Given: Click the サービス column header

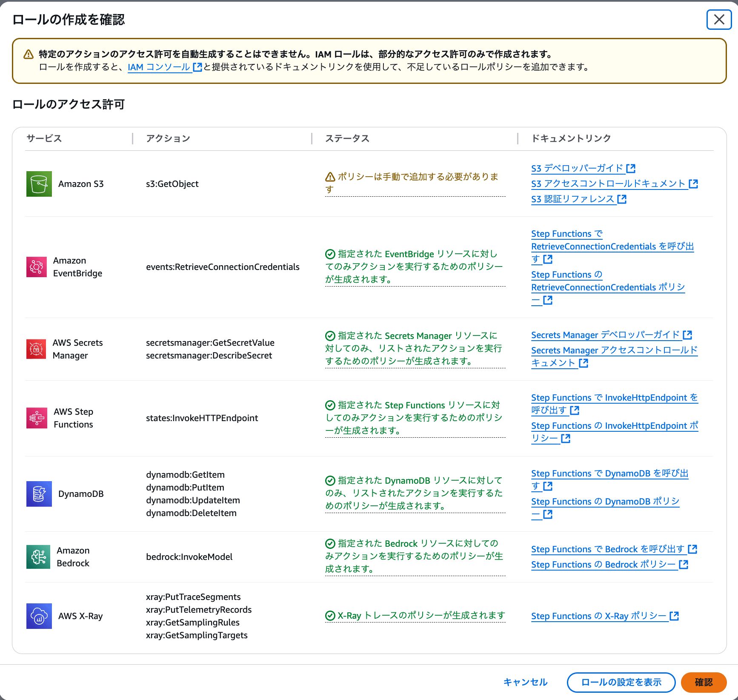Looking at the screenshot, I should point(44,138).
